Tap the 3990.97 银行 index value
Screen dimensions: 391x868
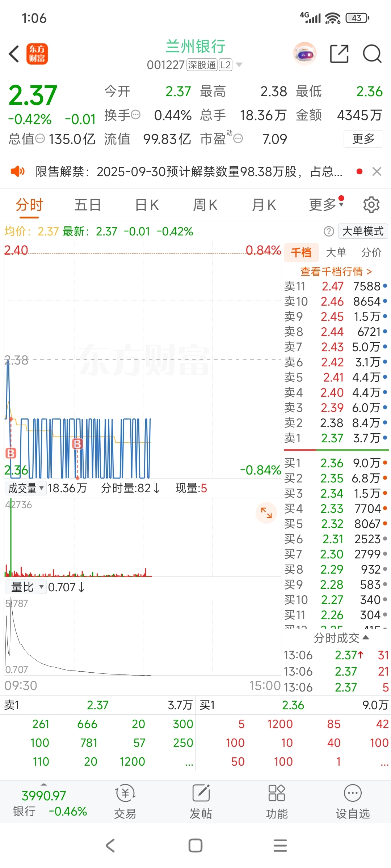(44, 796)
